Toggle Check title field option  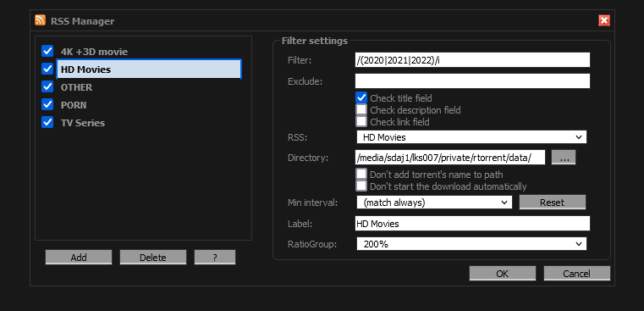[361, 98]
